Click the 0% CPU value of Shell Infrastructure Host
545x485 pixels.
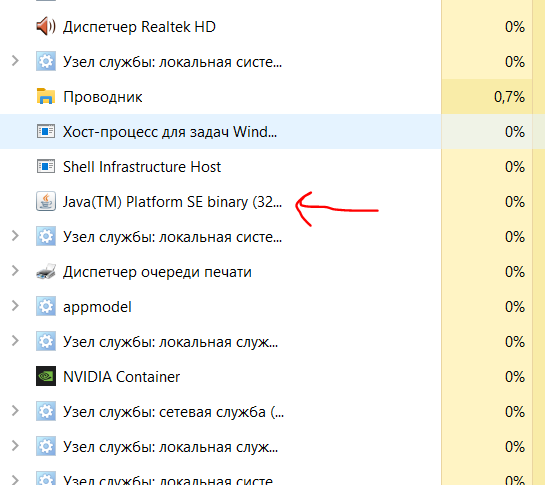pos(515,167)
